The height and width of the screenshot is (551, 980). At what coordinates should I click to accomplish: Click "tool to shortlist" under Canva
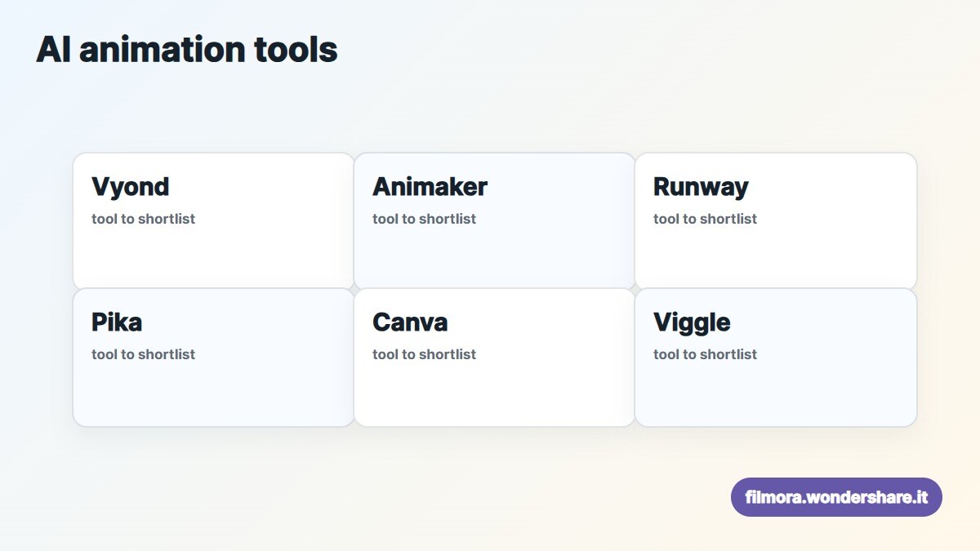[425, 354]
